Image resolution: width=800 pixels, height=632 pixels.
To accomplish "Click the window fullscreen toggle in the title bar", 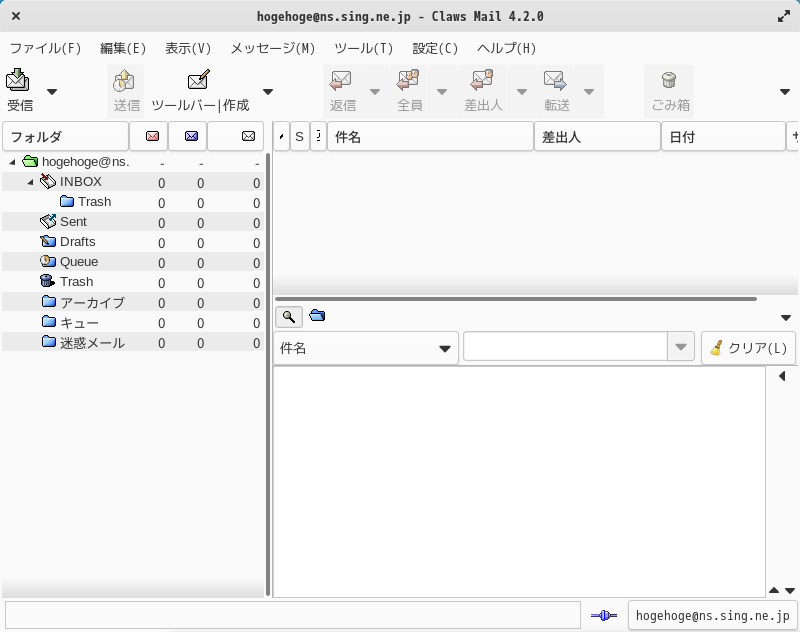I will click(x=784, y=16).
